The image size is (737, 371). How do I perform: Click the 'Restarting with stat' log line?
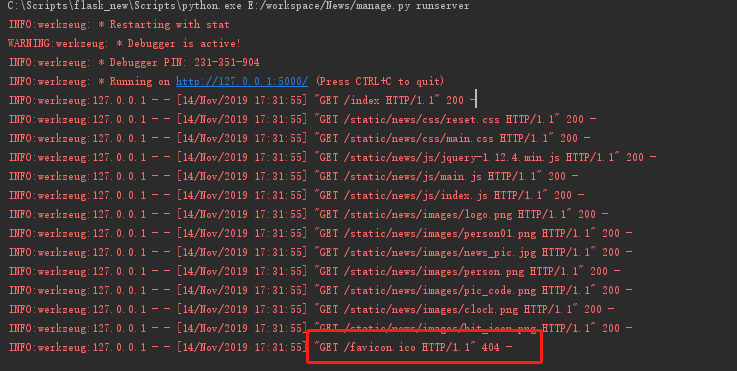[119, 24]
